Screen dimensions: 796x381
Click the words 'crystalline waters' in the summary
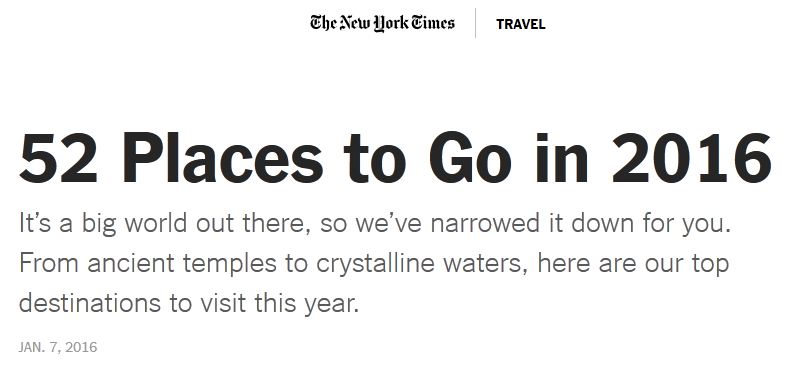pos(418,264)
